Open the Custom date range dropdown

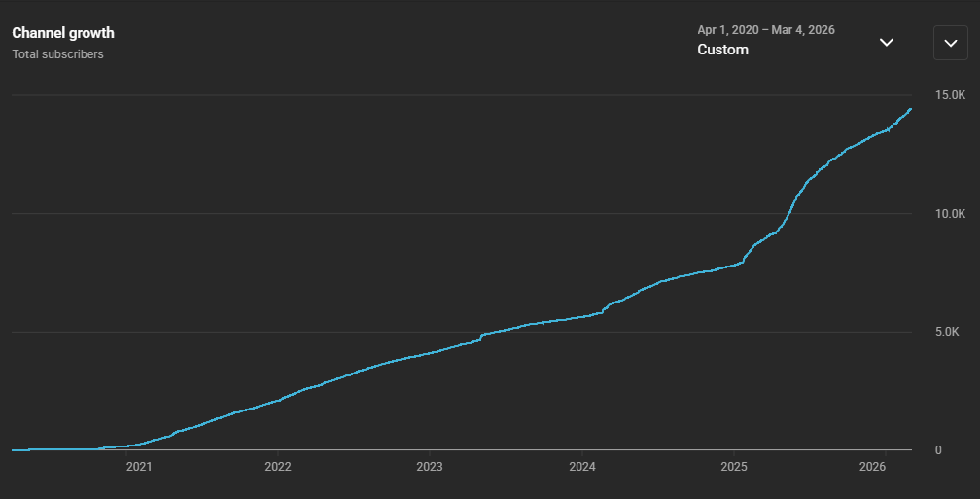(723, 50)
